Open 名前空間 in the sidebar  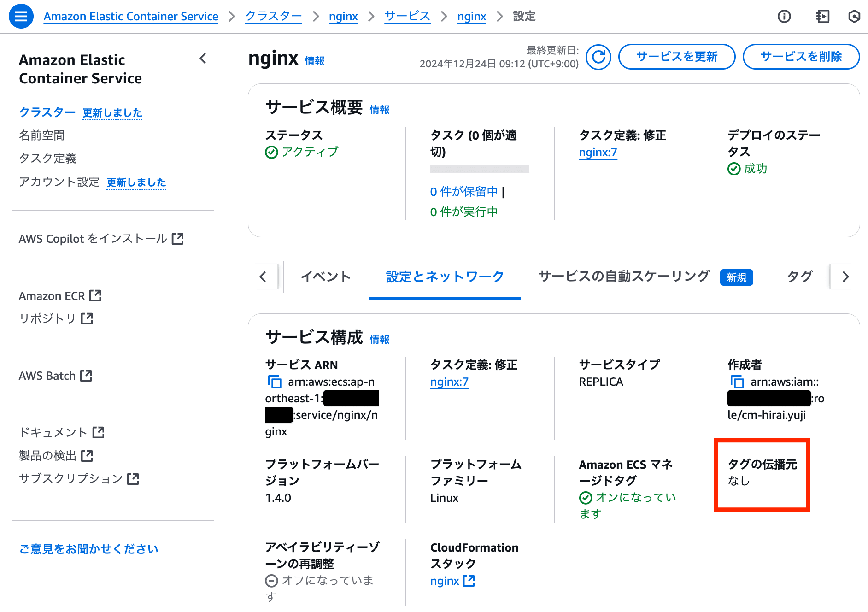coord(42,135)
